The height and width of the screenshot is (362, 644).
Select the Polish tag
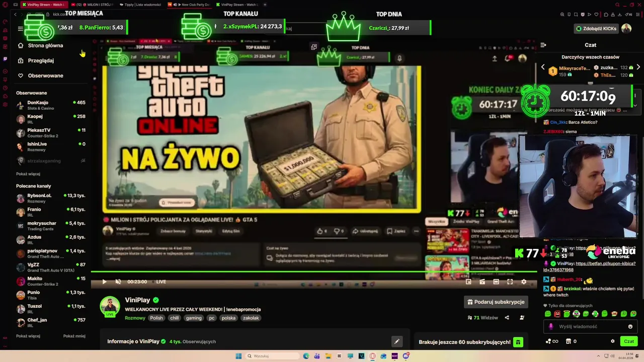tap(156, 318)
